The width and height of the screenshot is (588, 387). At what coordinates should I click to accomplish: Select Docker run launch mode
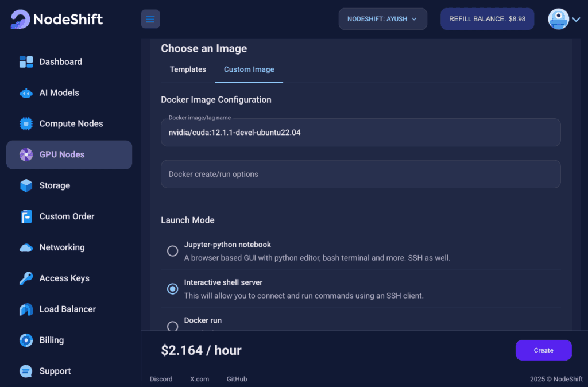pos(172,326)
